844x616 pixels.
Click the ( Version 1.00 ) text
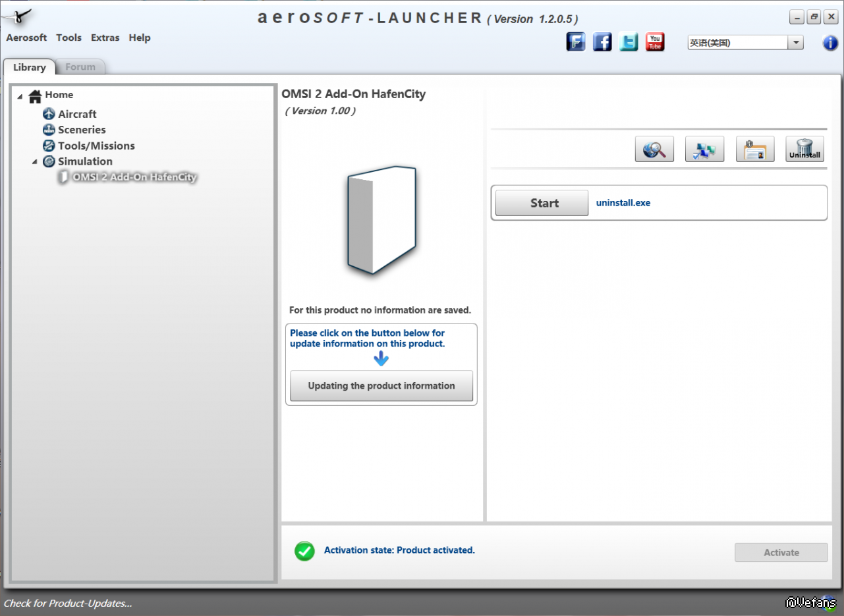pos(320,111)
